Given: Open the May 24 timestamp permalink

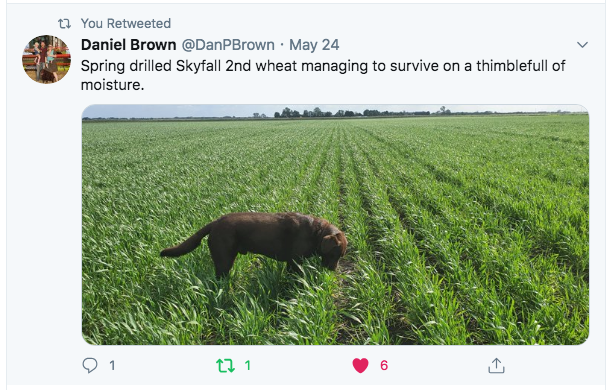Looking at the screenshot, I should click(314, 45).
